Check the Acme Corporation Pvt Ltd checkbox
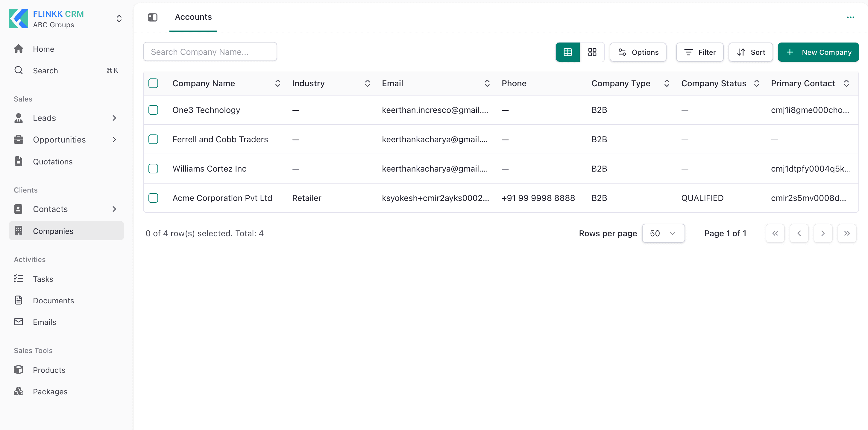Screen dimensions: 868x430 pos(153,198)
